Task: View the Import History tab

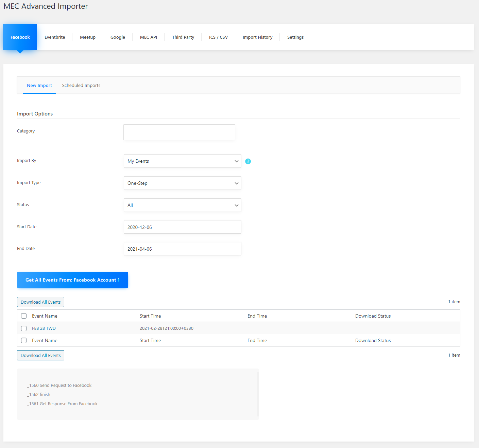Action: coord(257,37)
